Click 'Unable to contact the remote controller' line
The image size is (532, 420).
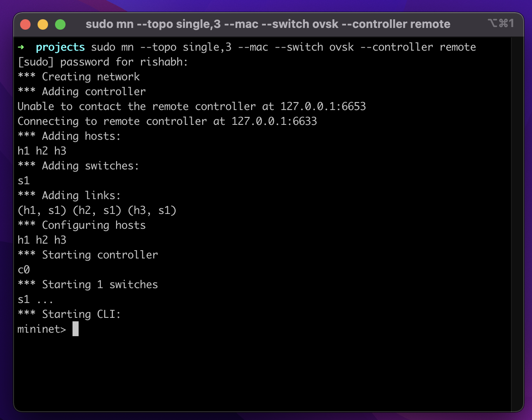[191, 107]
